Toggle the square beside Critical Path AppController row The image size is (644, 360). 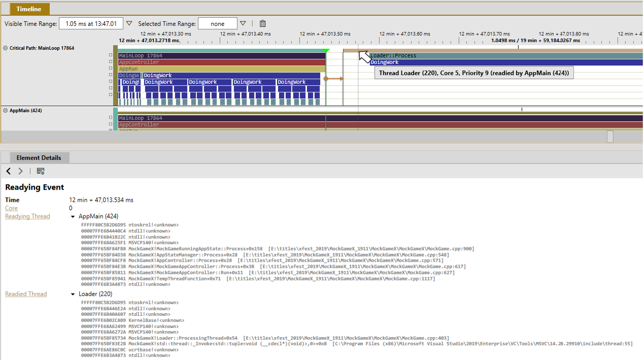[110, 62]
